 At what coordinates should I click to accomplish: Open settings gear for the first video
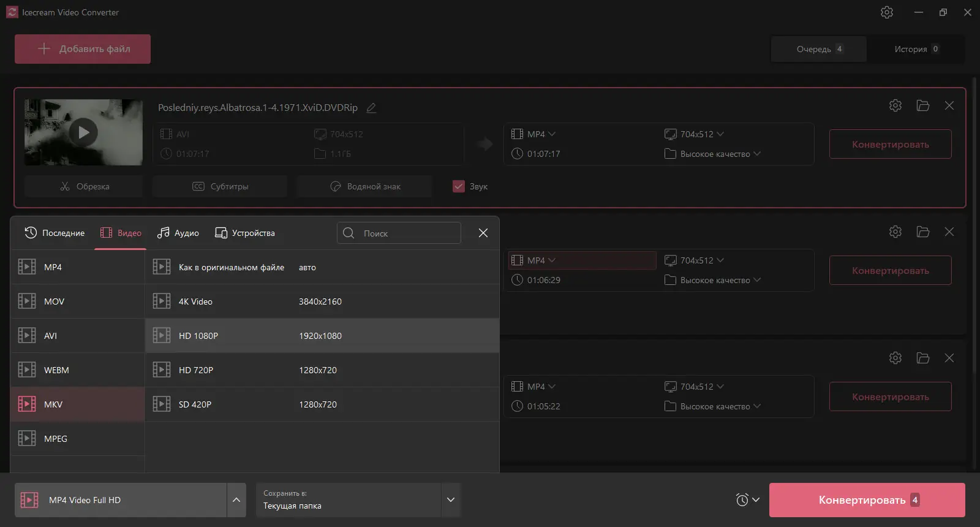click(x=895, y=105)
